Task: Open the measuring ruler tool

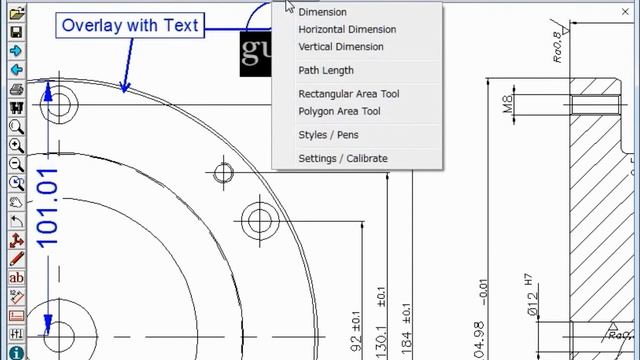Action: click(x=16, y=297)
